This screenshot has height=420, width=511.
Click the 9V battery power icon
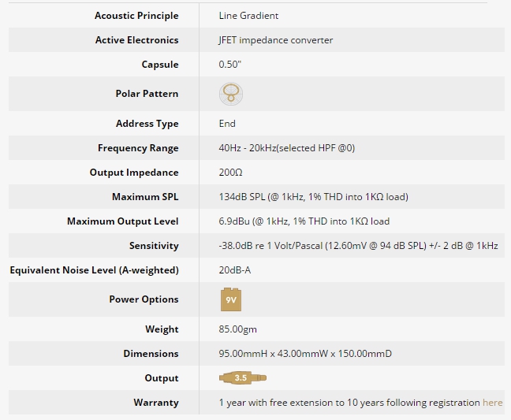pos(231,299)
